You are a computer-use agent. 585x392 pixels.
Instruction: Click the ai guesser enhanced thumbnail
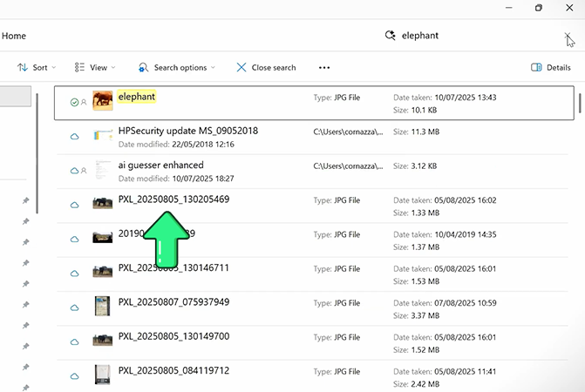coord(103,170)
